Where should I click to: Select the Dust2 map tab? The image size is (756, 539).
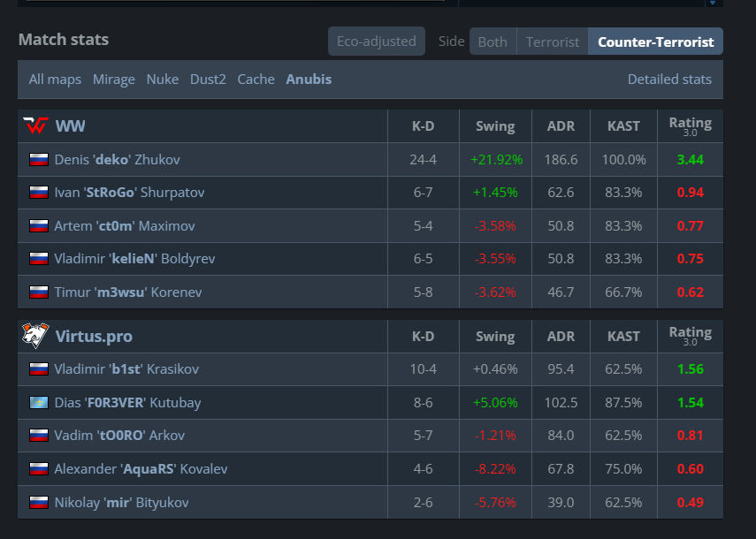point(208,79)
